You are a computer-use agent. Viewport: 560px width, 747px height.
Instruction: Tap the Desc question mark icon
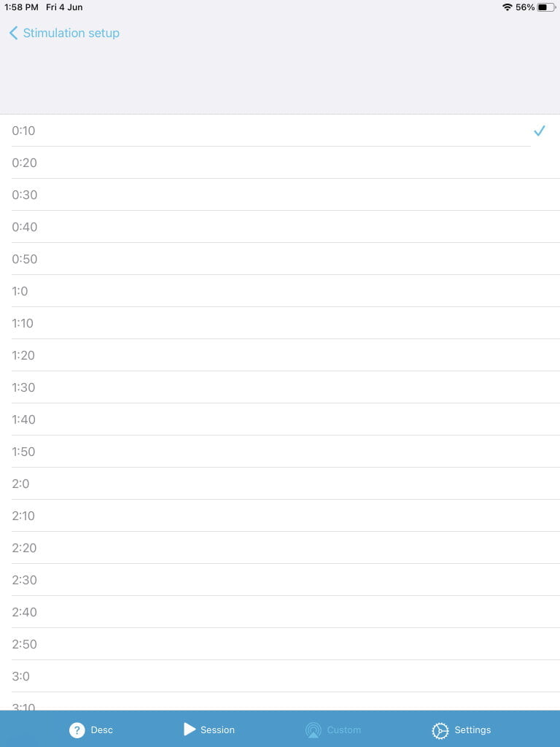(x=77, y=729)
